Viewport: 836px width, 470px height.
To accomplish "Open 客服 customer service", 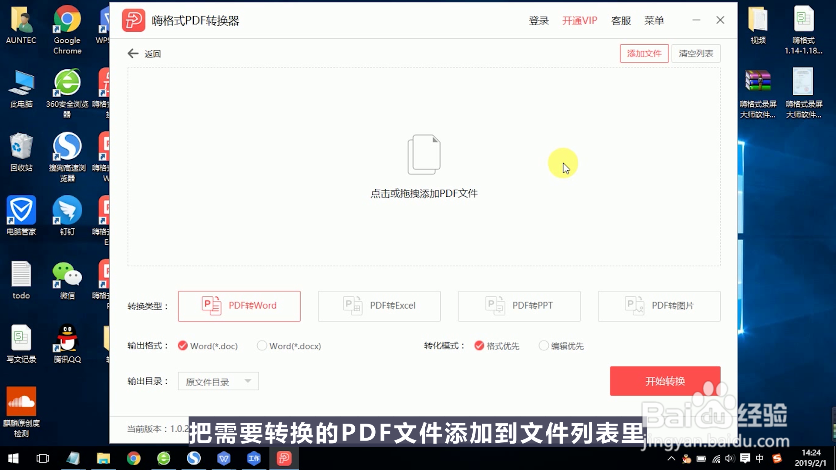I will tap(621, 21).
